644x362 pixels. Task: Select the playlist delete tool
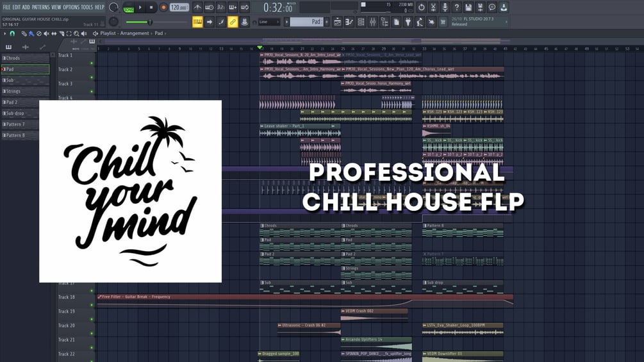click(x=39, y=33)
